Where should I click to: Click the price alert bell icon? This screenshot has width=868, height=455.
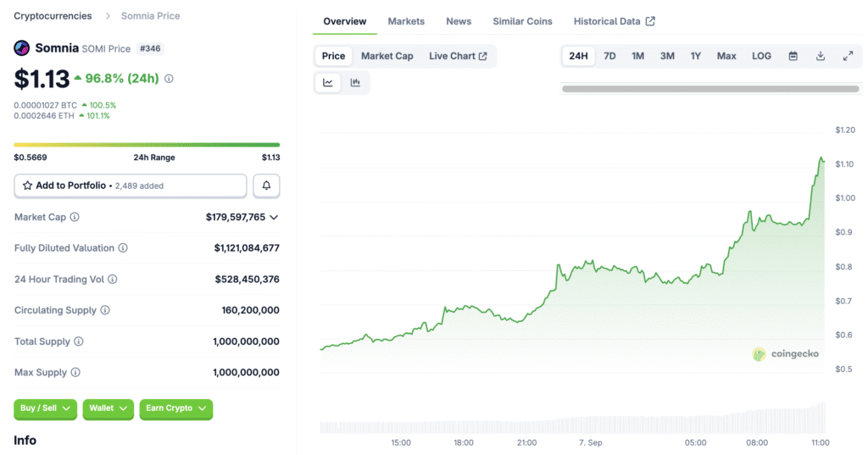pyautogui.click(x=266, y=186)
